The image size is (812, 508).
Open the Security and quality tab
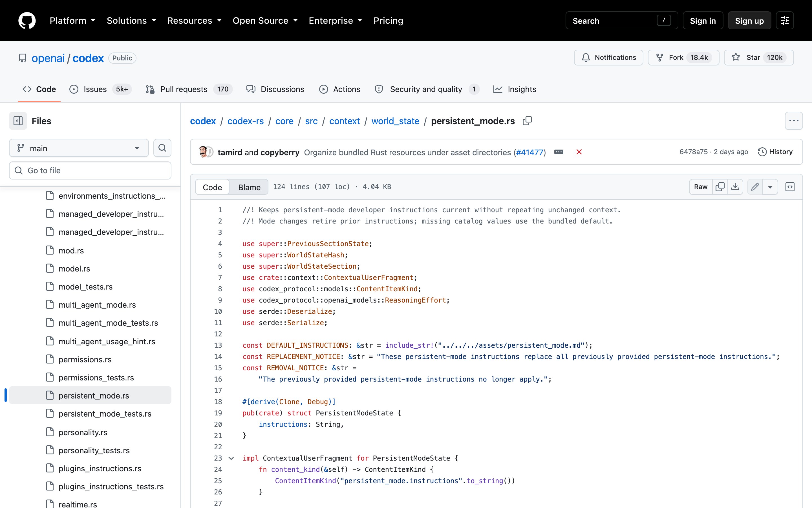(x=427, y=89)
